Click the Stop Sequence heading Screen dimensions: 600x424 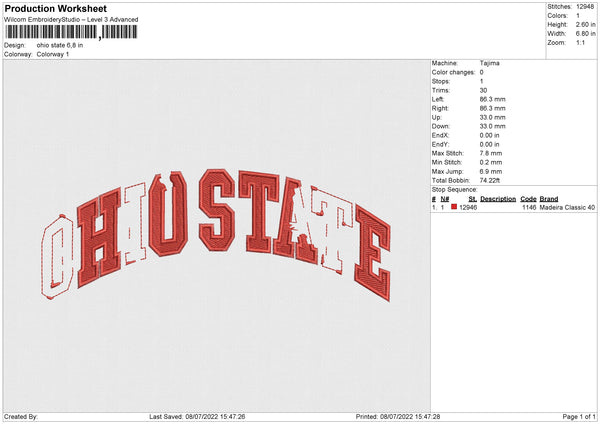(455, 190)
